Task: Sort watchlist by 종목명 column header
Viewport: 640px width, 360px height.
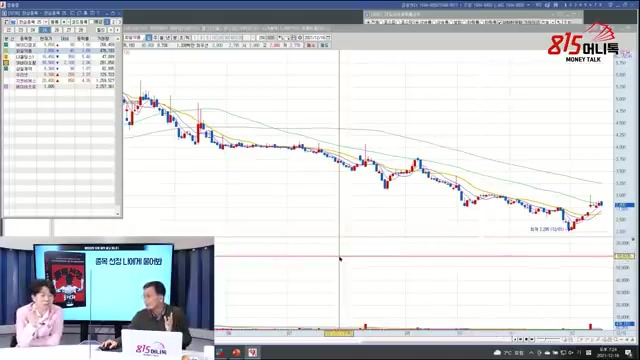Action: [x=26, y=39]
